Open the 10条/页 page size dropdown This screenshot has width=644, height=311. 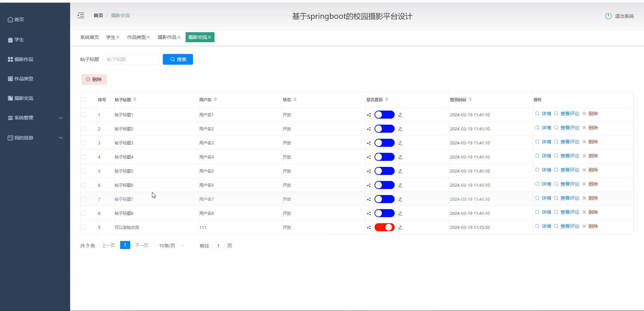tap(171, 246)
